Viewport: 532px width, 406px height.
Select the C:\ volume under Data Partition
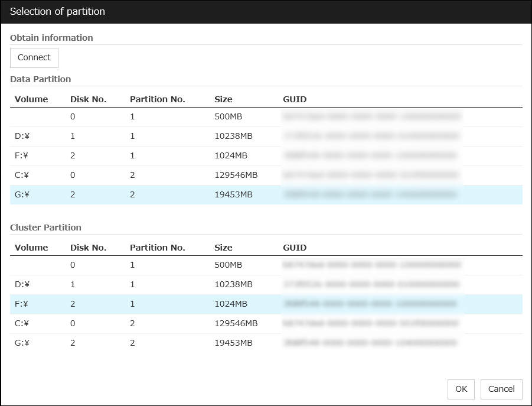[118, 175]
